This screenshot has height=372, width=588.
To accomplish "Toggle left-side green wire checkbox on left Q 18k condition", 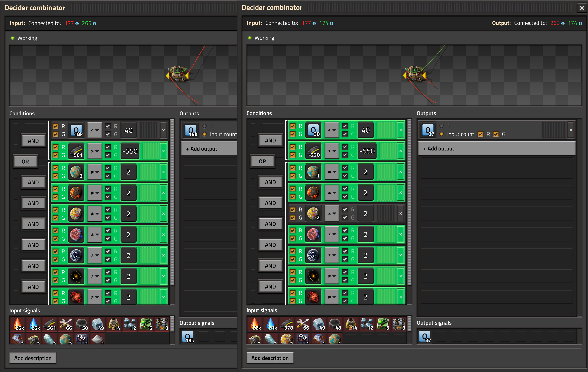I will 56,134.
